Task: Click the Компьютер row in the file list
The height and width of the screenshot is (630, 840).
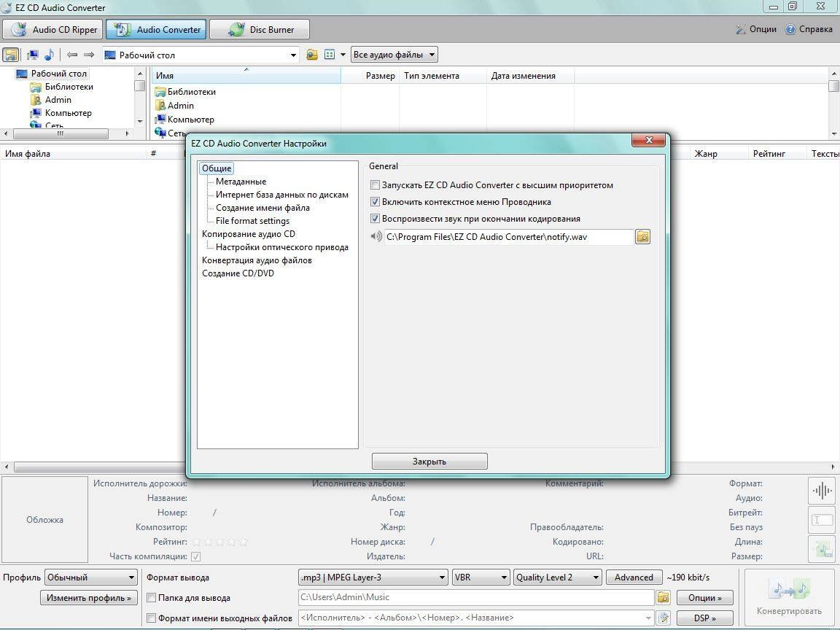Action: [x=184, y=120]
